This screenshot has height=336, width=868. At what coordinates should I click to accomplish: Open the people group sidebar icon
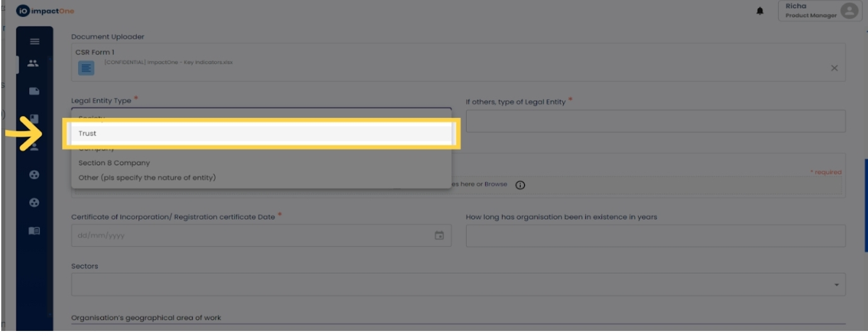pyautogui.click(x=34, y=63)
